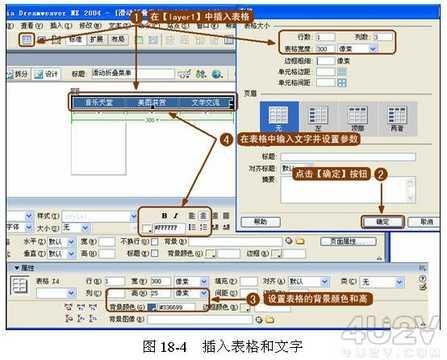Toggle the 不换行 no-wrap checkbox

pos(155,241)
